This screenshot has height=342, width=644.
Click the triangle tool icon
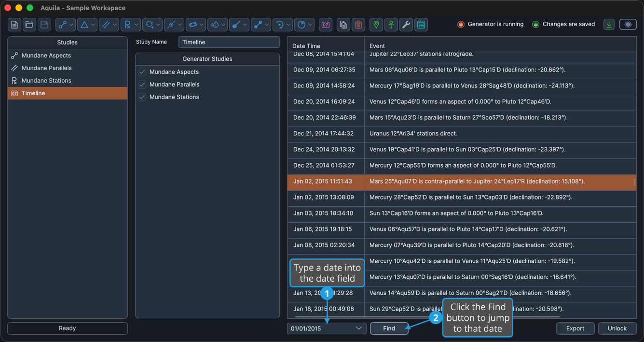84,25
